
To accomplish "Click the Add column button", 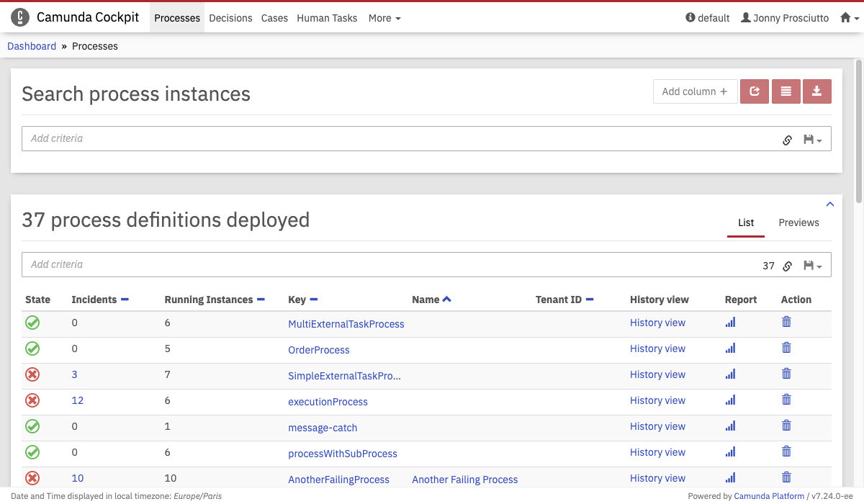I will tap(695, 91).
